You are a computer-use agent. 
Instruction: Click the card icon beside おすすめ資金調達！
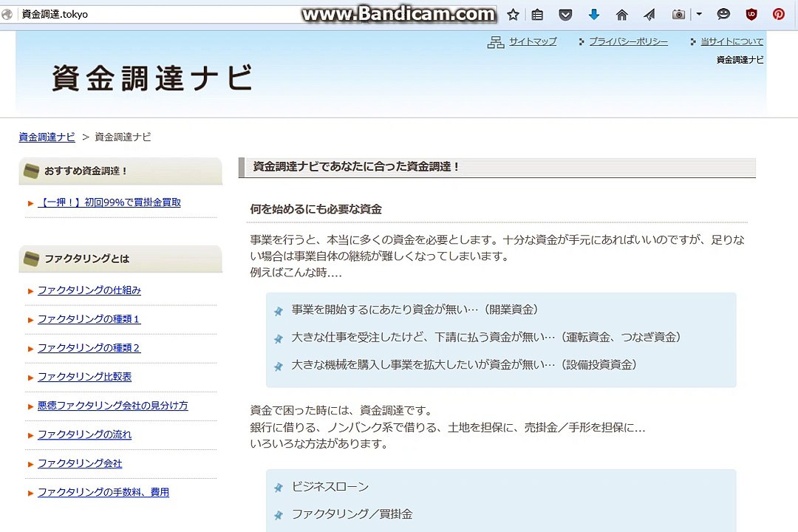pos(32,171)
